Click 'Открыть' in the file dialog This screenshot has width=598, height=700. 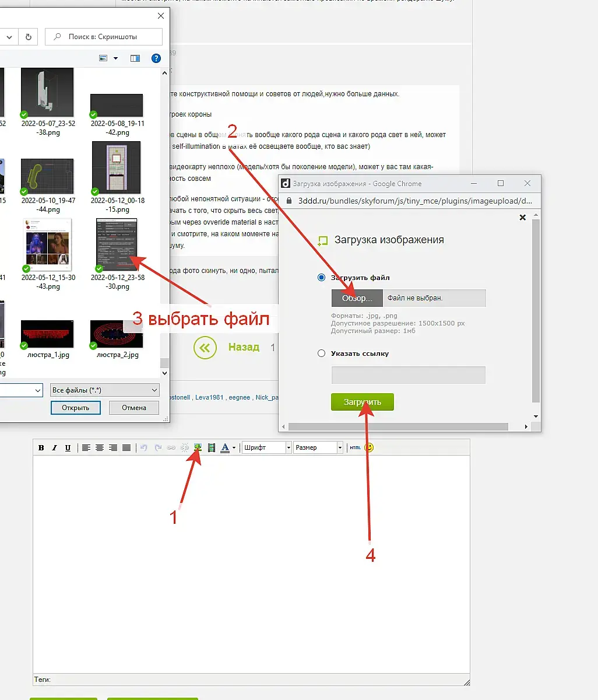coord(76,408)
